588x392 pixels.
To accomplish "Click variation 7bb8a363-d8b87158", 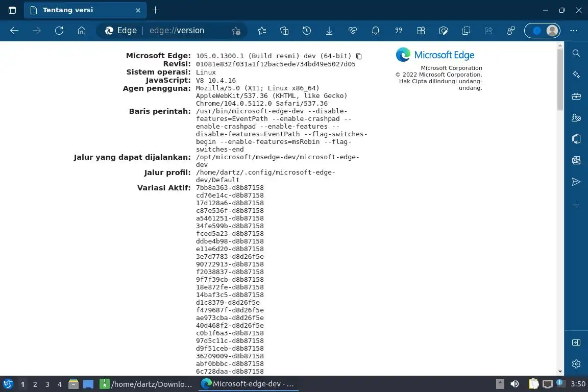I will coord(230,187).
